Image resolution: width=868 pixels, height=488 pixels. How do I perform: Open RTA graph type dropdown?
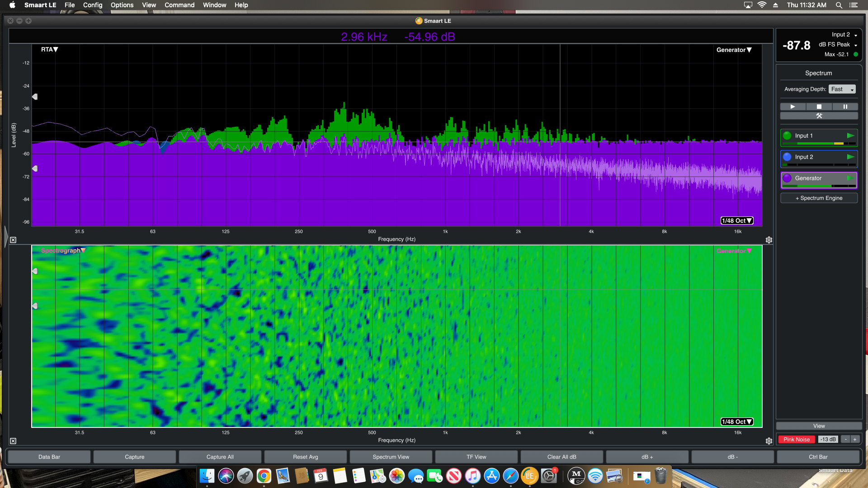tap(49, 49)
